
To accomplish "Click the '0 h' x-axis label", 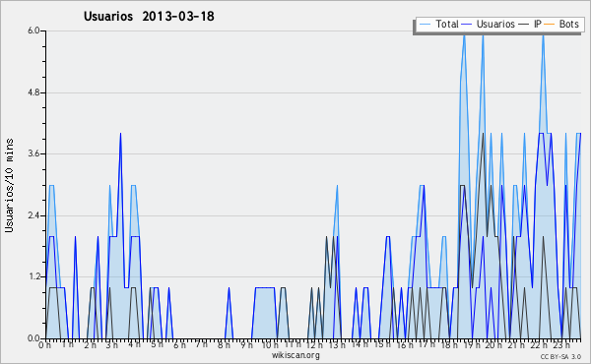I will (x=44, y=344).
